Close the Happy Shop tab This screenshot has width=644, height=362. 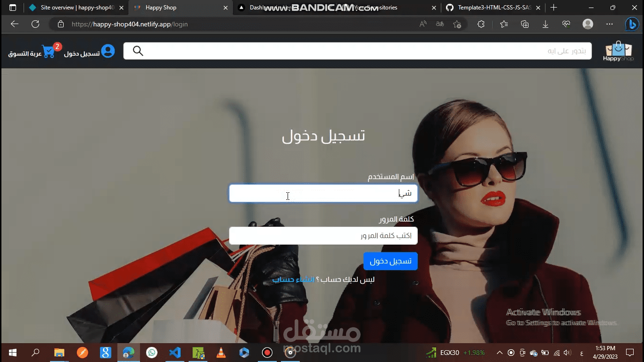pyautogui.click(x=225, y=8)
